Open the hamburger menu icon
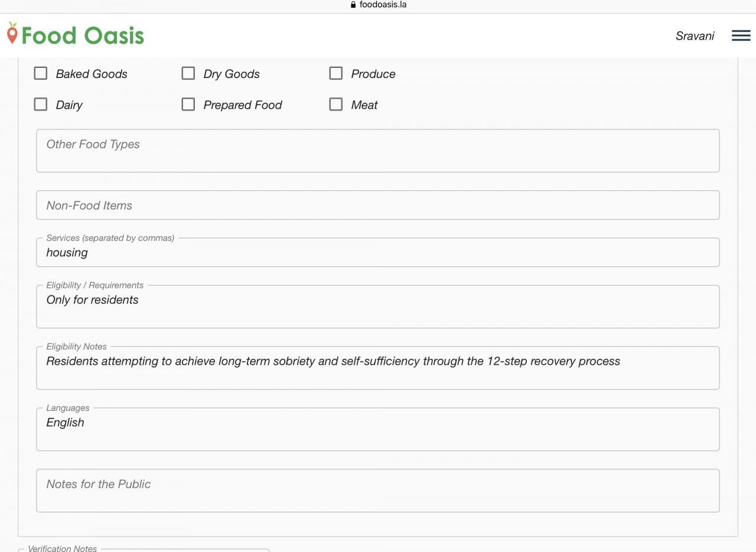756x552 pixels. pos(741,35)
